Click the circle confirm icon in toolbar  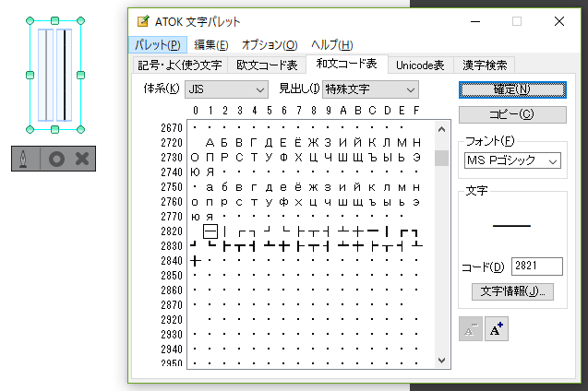pos(56,160)
